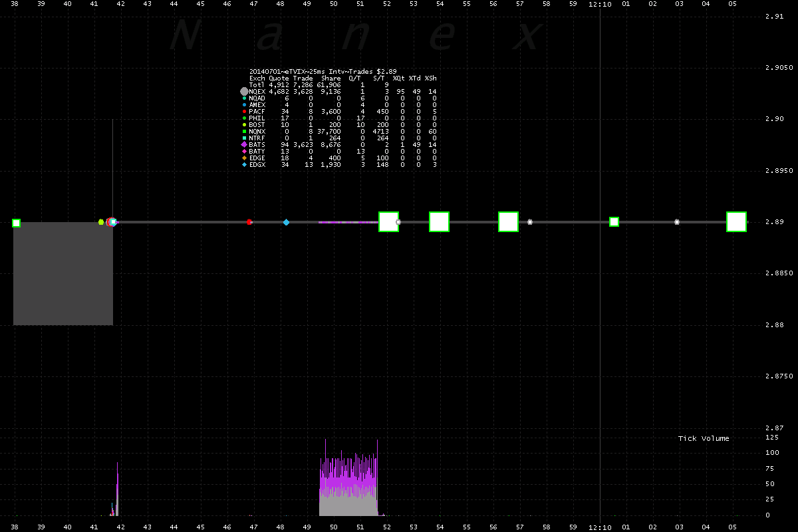Click the gray shaded quote spread rectangle
This screenshot has height=532, width=798.
coord(63,273)
